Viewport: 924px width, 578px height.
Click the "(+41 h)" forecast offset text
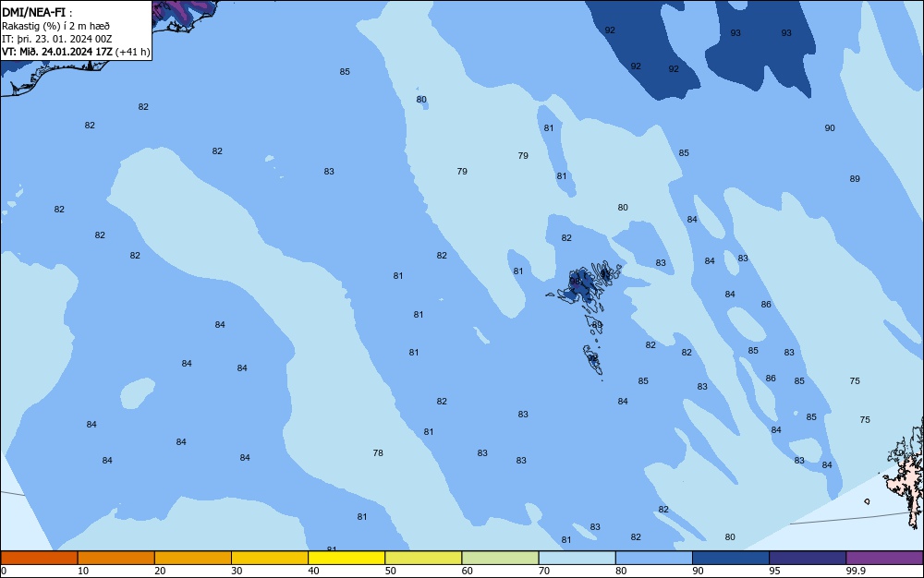pos(132,52)
